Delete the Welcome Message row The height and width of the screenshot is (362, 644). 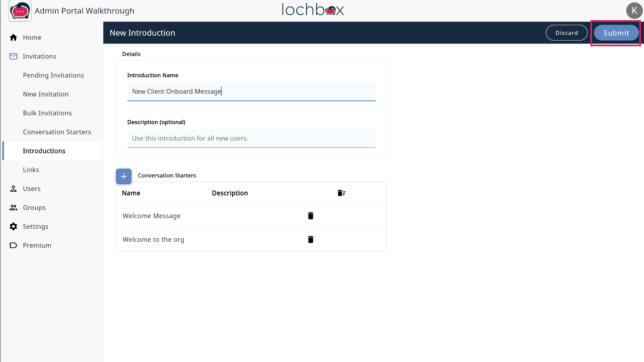[x=311, y=216]
